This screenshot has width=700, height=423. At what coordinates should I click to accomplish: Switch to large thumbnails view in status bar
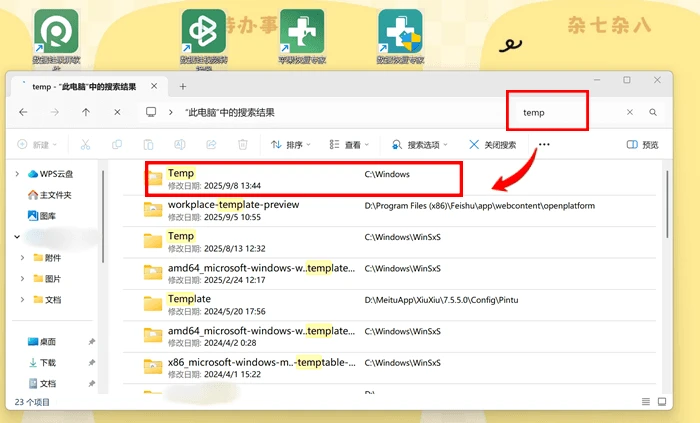point(662,402)
